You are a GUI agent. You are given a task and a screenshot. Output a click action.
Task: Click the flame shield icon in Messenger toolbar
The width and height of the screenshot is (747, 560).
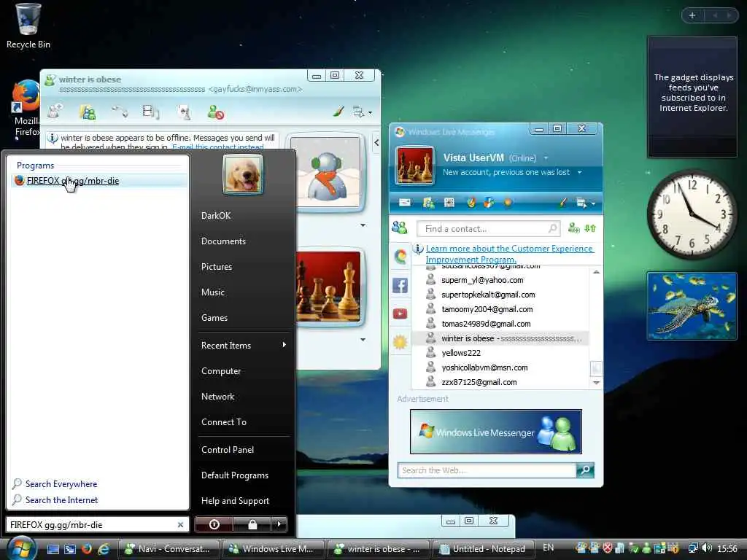click(x=471, y=203)
